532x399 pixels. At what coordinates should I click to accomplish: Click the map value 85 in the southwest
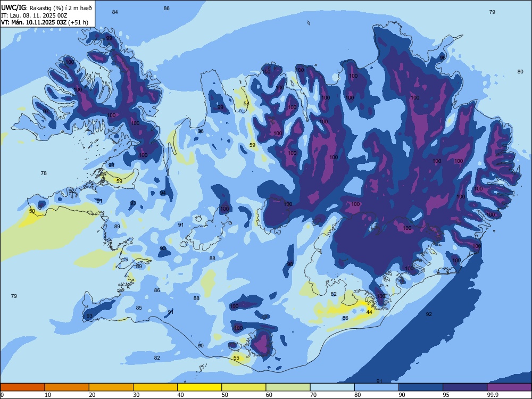coord(139,308)
